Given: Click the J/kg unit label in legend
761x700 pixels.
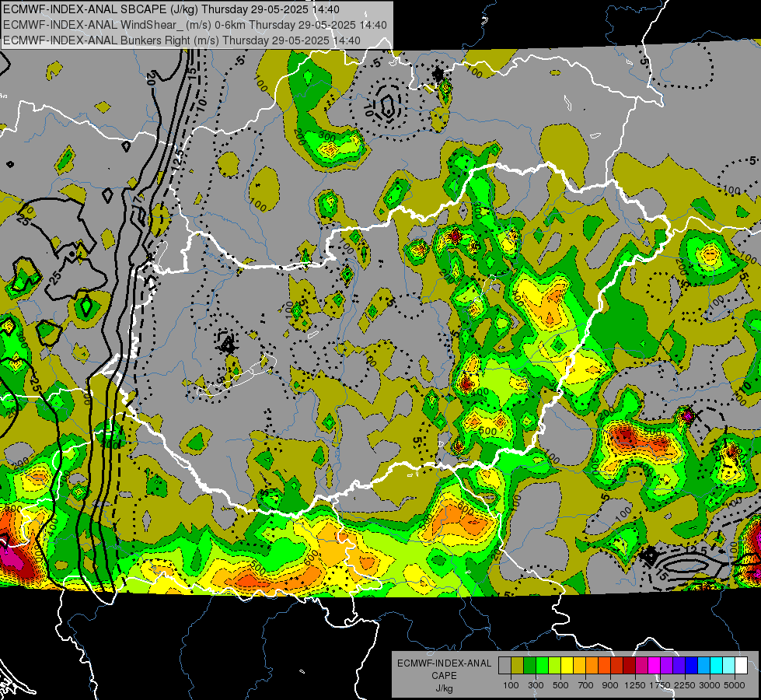Looking at the screenshot, I should (444, 688).
